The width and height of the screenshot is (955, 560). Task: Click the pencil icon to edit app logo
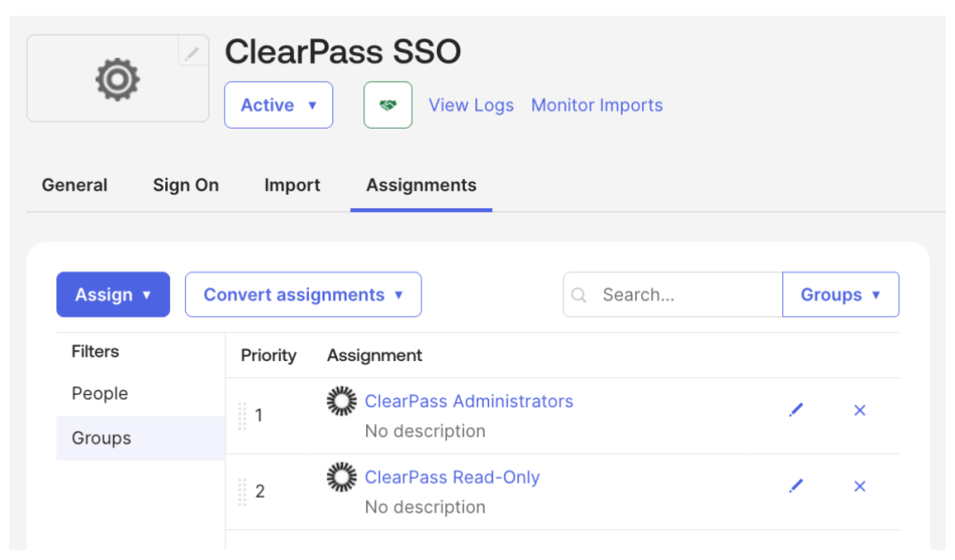pos(192,53)
